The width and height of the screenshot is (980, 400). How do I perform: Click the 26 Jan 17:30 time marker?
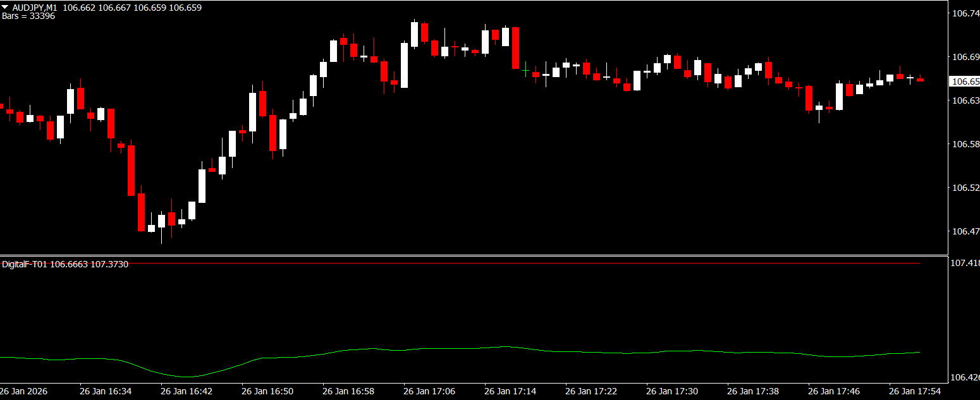[x=672, y=391]
